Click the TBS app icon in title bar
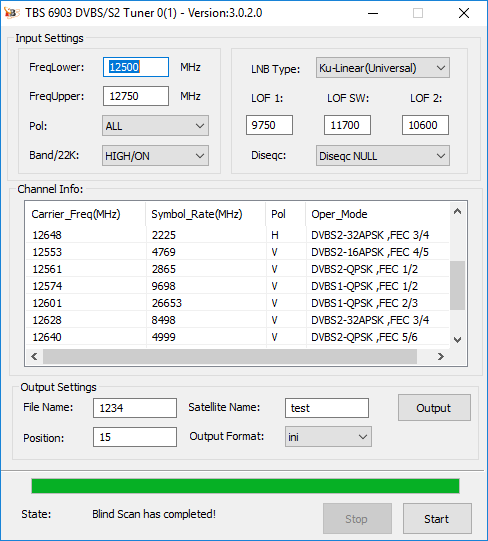The image size is (488, 541). (x=11, y=13)
